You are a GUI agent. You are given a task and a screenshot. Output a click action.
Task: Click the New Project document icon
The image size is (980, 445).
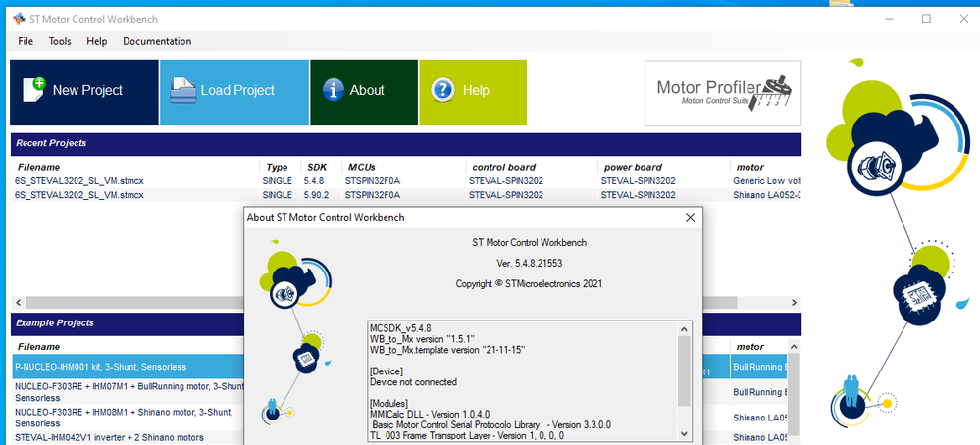click(33, 90)
